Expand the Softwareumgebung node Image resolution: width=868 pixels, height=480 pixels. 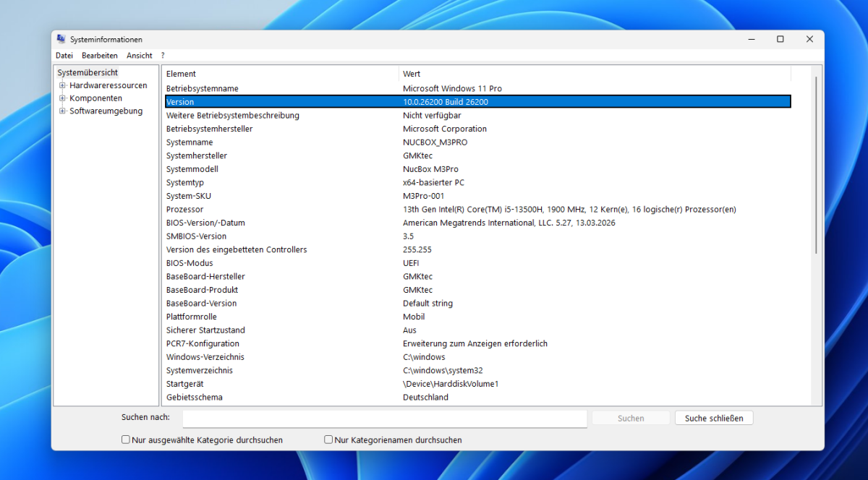pyautogui.click(x=63, y=111)
